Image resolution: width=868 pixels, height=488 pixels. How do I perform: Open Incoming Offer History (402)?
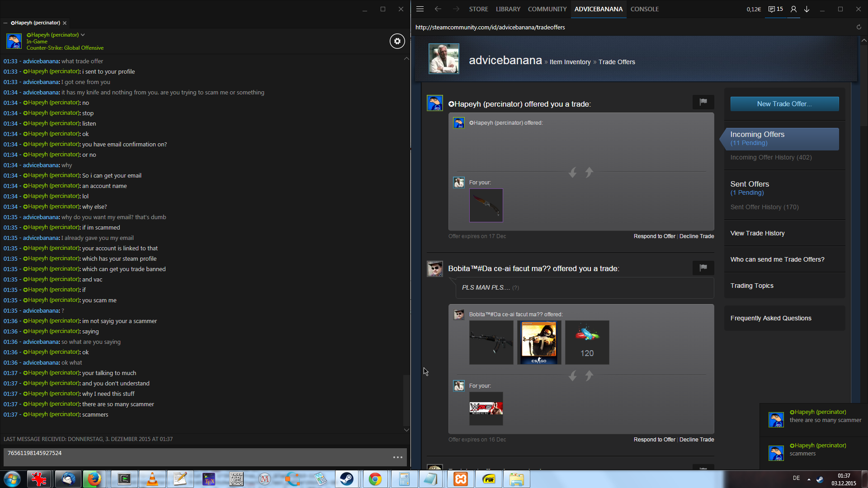[771, 157]
